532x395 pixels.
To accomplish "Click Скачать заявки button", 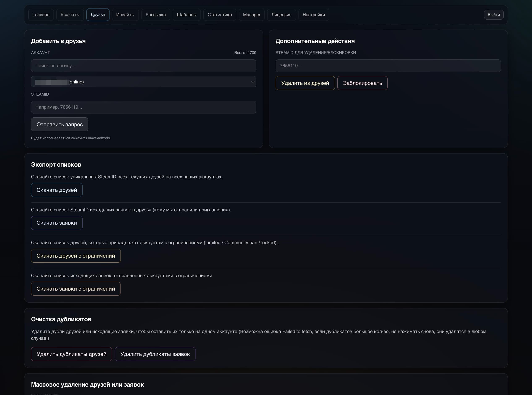I will [57, 223].
